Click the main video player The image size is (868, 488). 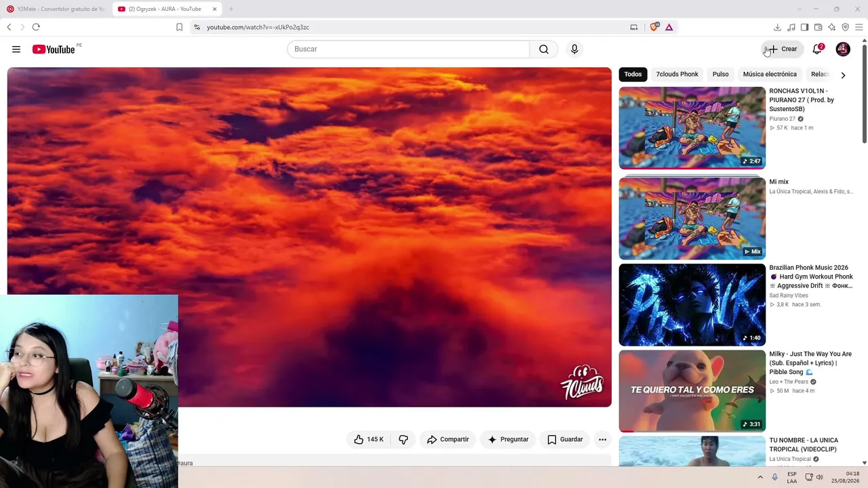[309, 237]
